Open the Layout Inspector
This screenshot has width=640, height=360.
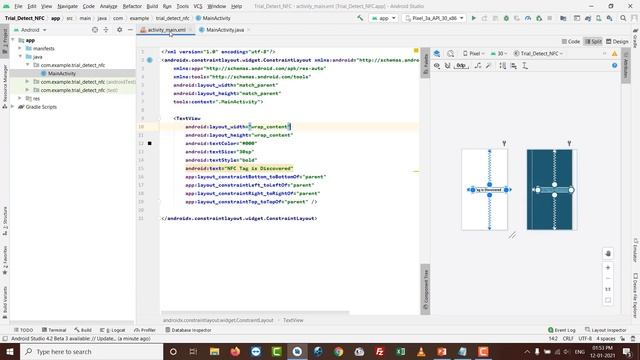pyautogui.click(x=605, y=330)
